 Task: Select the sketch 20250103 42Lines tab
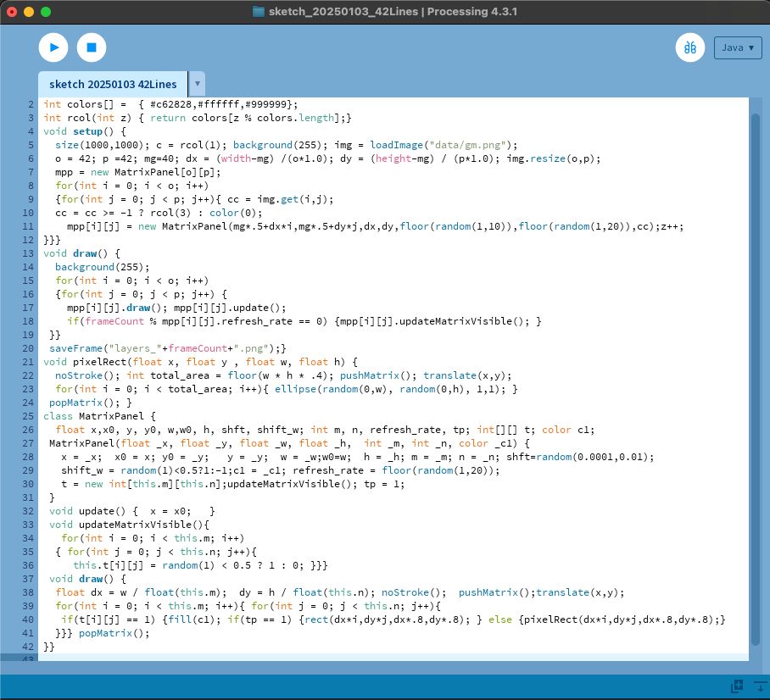click(113, 85)
